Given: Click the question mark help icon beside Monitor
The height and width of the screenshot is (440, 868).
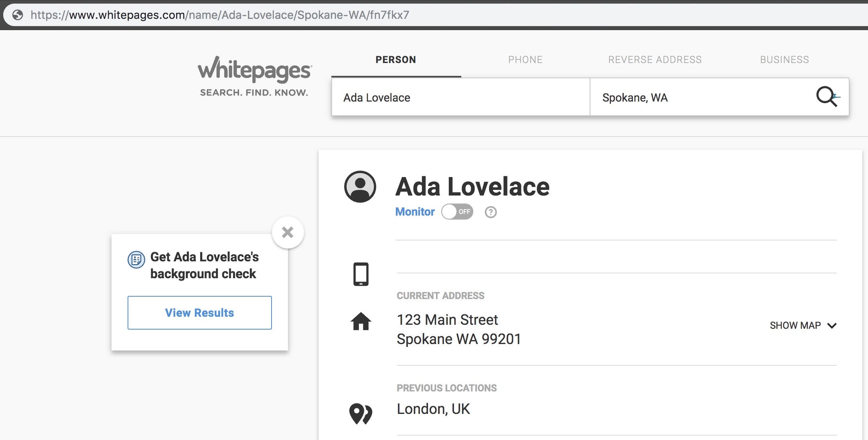Looking at the screenshot, I should click(491, 212).
